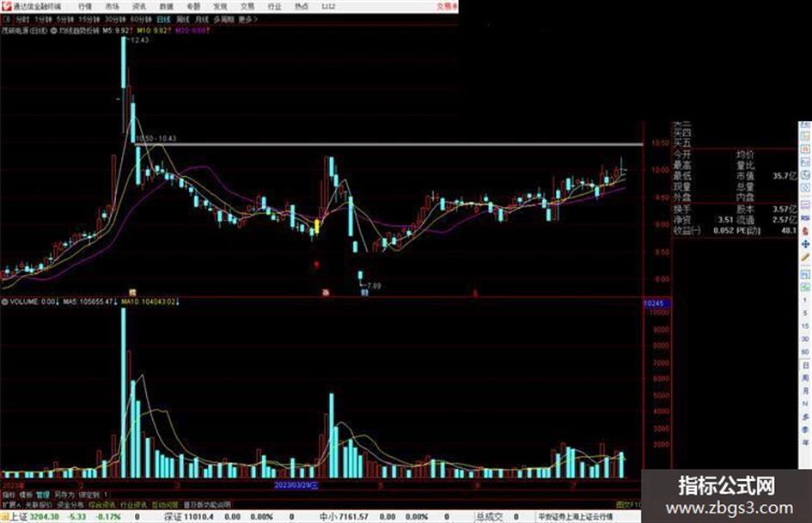The image size is (812, 523).
Task: Expand the 扩展 panel tab
Action: [11, 504]
